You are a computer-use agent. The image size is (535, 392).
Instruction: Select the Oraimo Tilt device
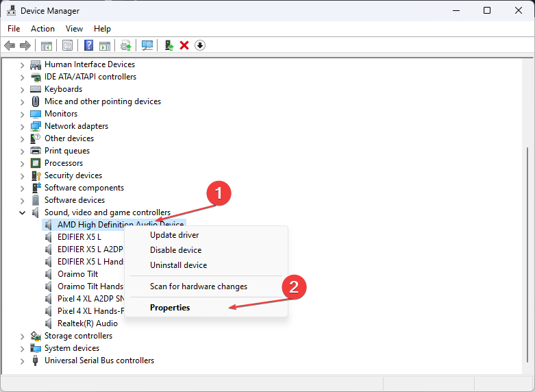77,274
